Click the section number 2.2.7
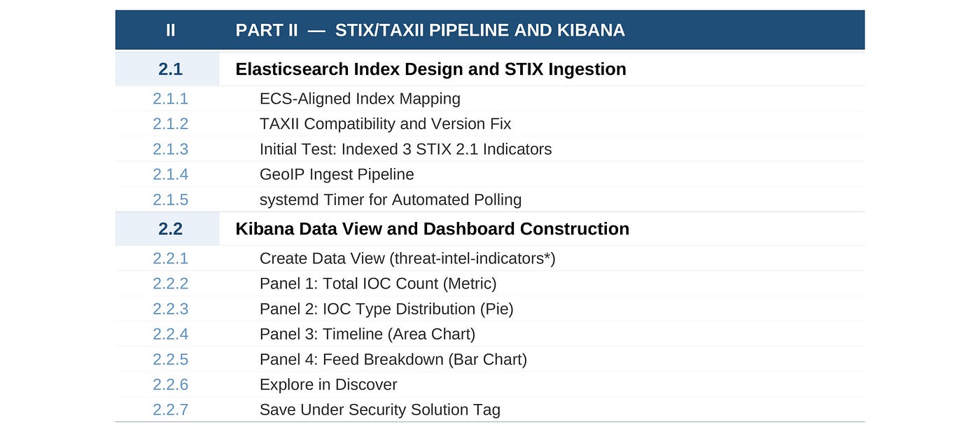This screenshot has width=980, height=432. (x=170, y=410)
